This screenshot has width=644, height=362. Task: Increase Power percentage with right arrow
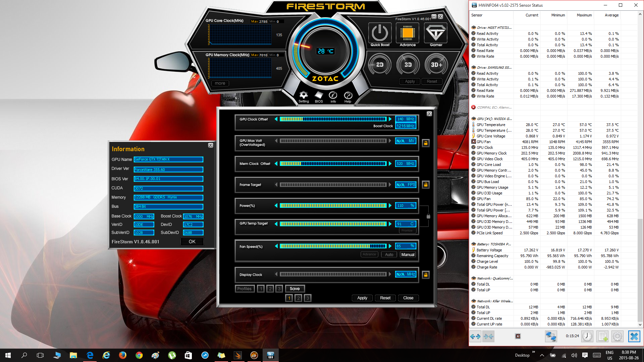(390, 205)
